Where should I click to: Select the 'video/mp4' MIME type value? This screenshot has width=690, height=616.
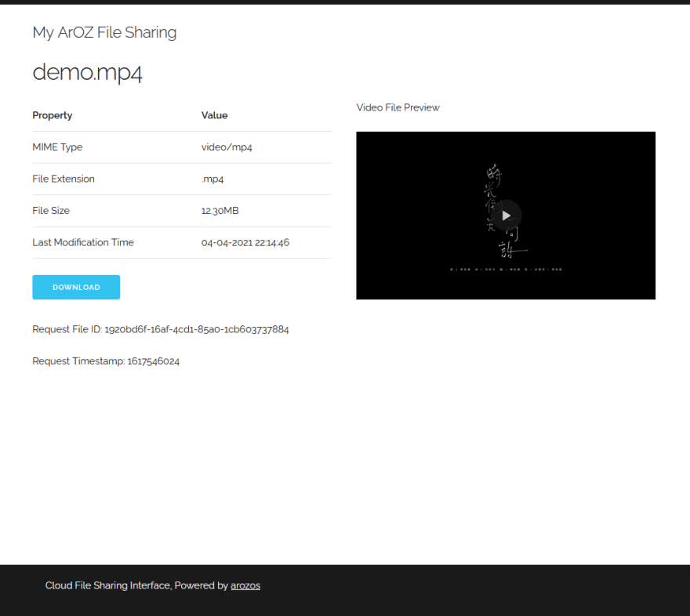pyautogui.click(x=227, y=147)
